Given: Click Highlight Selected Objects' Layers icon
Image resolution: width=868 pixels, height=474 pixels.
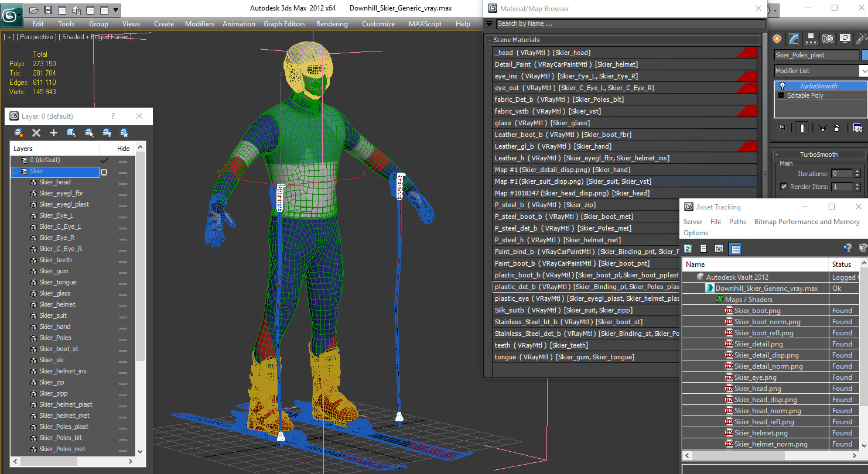Looking at the screenshot, I should coord(89,133).
